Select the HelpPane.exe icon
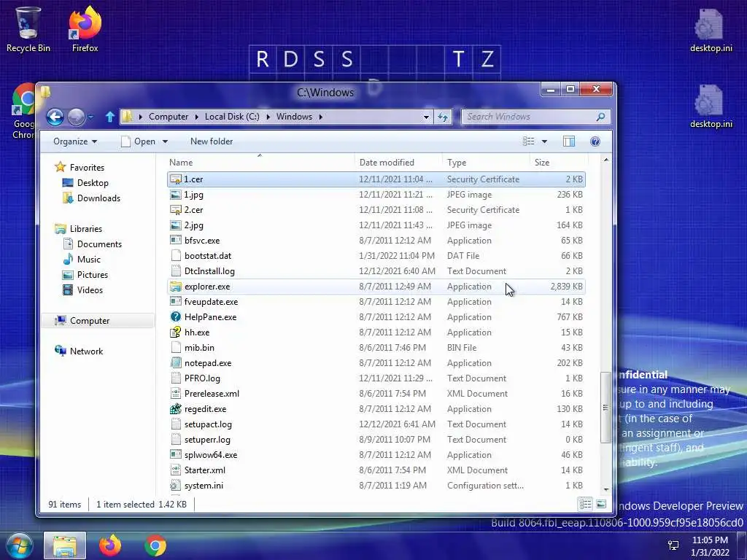The width and height of the screenshot is (747, 560). (176, 317)
